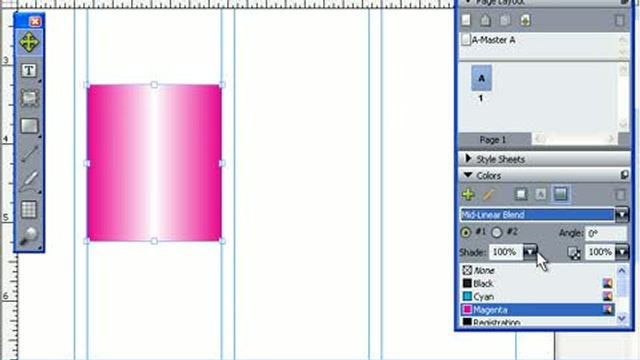Screen dimensions: 640x360
Task: Click the Text Color icon
Action: [x=540, y=194]
